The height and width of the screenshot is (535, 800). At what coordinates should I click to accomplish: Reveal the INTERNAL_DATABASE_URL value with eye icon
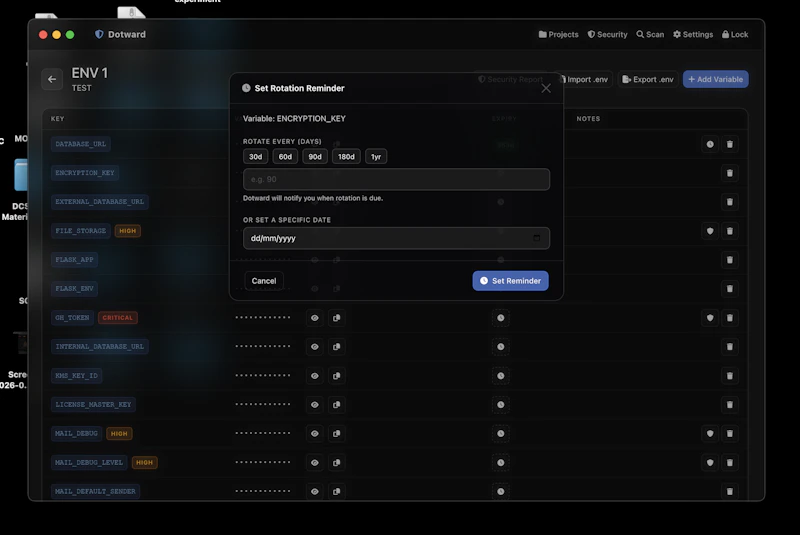tap(315, 347)
